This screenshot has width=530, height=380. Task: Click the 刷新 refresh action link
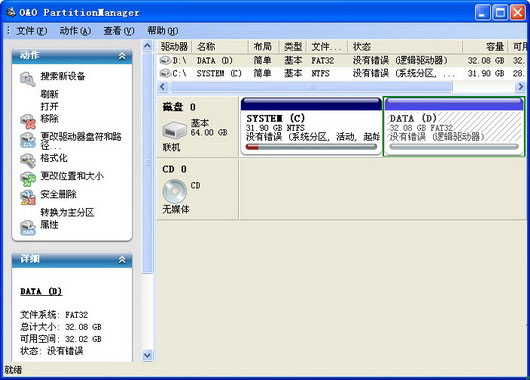[x=49, y=94]
